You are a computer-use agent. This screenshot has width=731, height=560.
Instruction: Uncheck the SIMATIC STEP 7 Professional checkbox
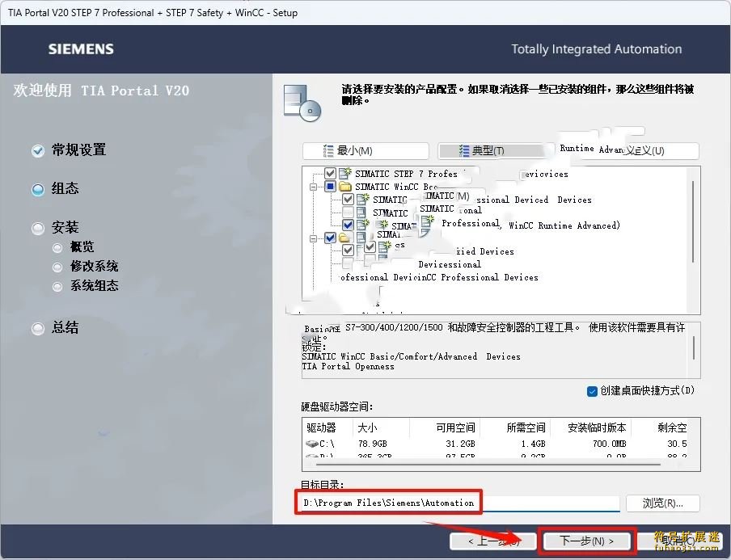[x=330, y=173]
